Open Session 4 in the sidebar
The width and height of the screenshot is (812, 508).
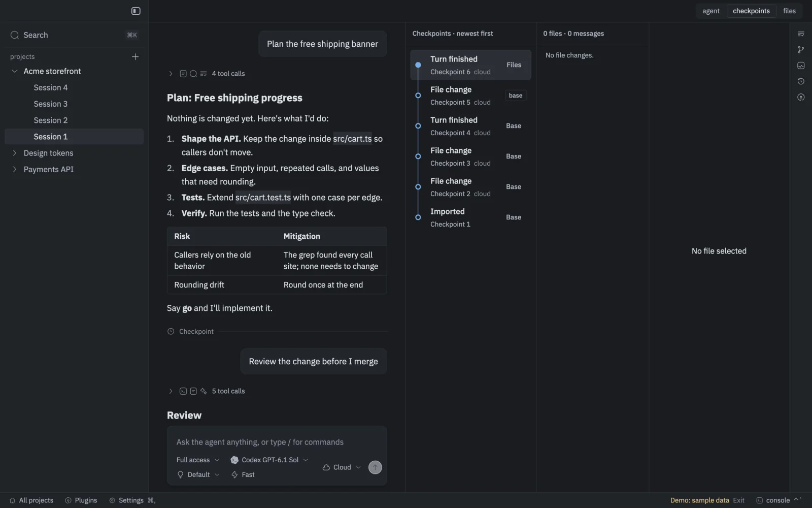74,87
